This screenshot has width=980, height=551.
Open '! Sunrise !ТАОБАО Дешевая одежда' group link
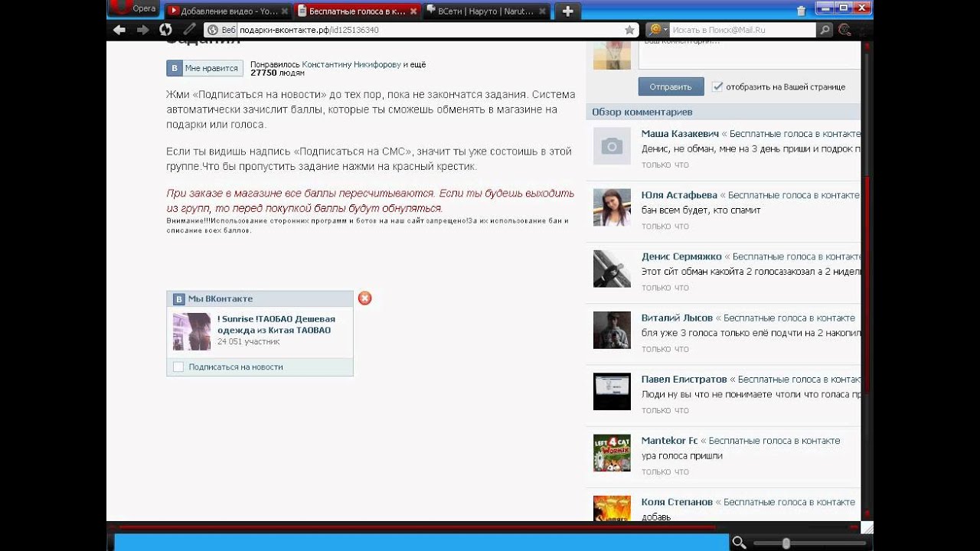coord(276,324)
